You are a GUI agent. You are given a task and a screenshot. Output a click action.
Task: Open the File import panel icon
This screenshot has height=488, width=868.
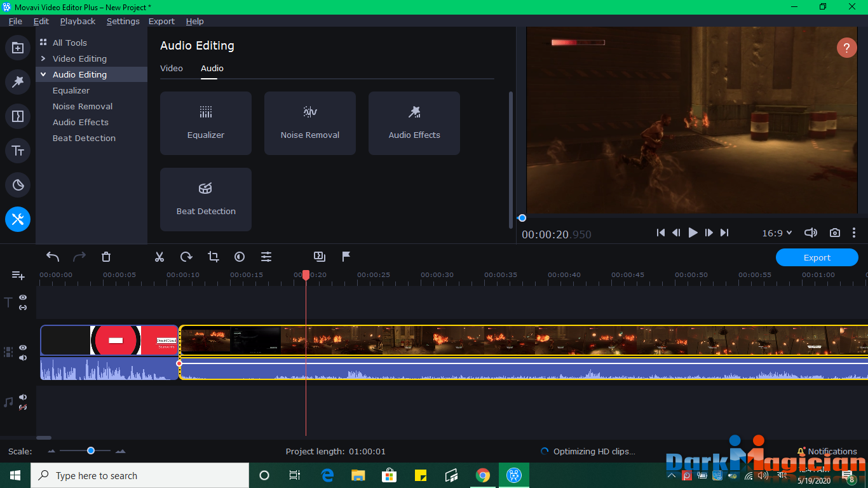pos(18,48)
